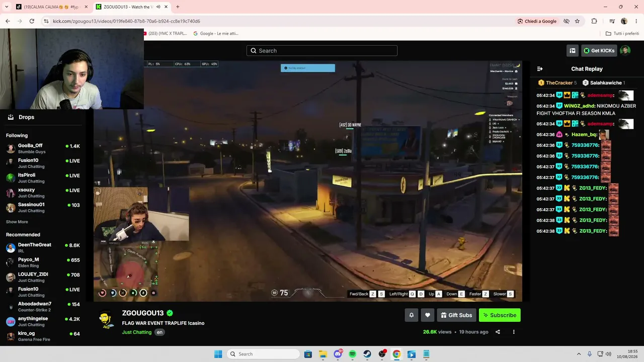Viewport: 644px width, 362px height.
Task: Click the ZGOUGOU13 channel avatar
Action: point(106,320)
